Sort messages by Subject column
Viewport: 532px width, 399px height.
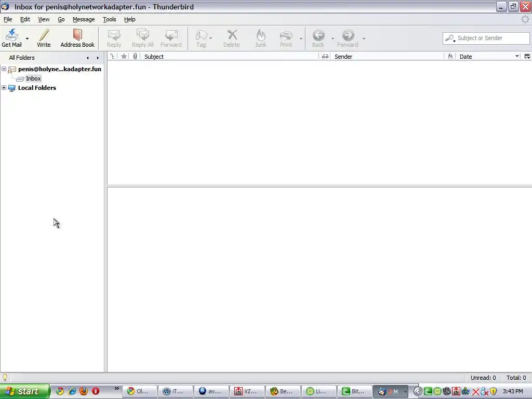230,56
